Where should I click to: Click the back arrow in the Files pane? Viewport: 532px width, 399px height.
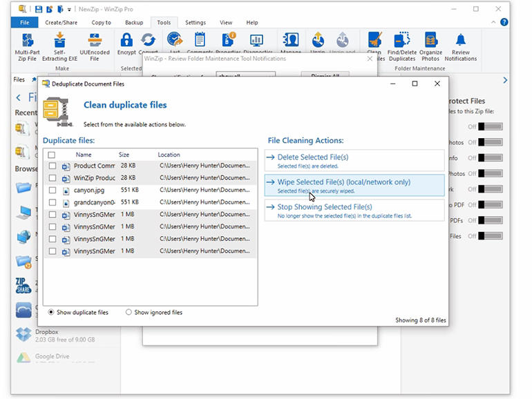pos(19,98)
